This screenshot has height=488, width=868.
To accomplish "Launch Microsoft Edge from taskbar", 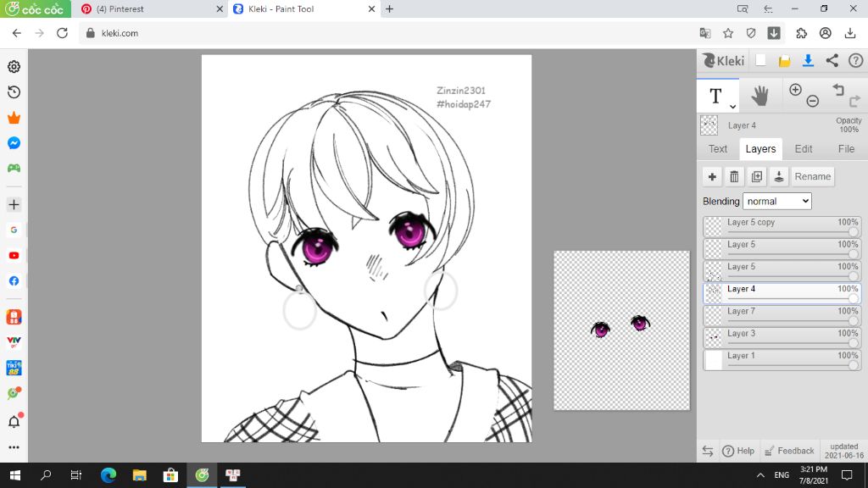I will (108, 474).
